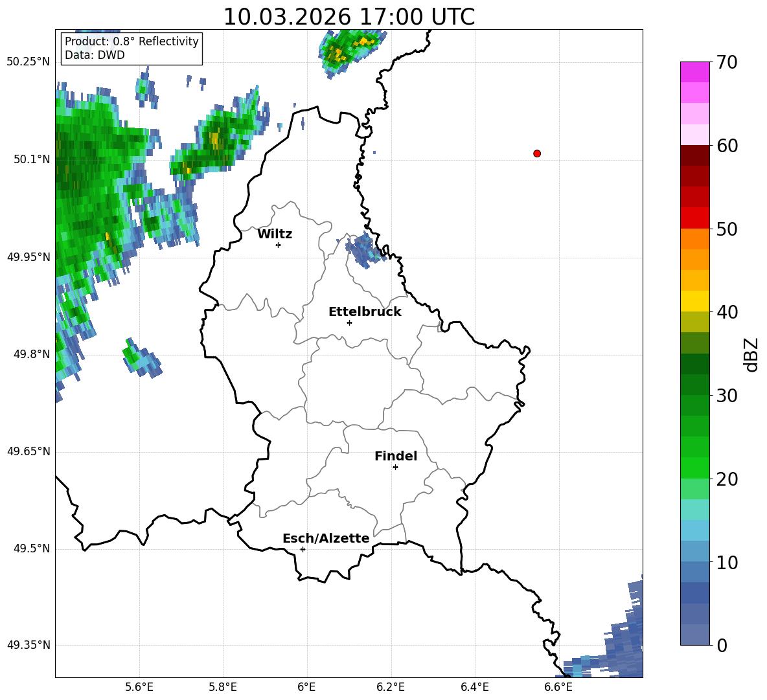767x700 pixels.
Task: Click the 6.6°E longitude label
Action: click(x=558, y=687)
